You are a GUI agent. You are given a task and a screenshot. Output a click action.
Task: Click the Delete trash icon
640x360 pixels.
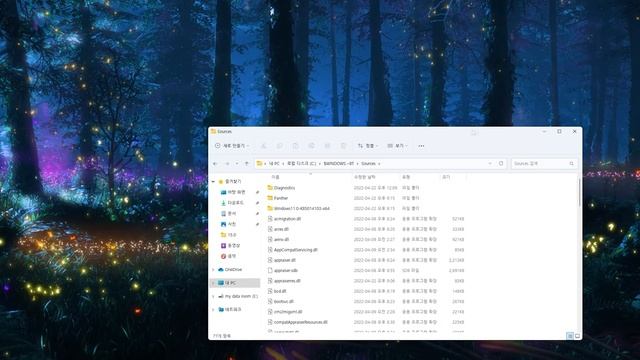point(343,146)
